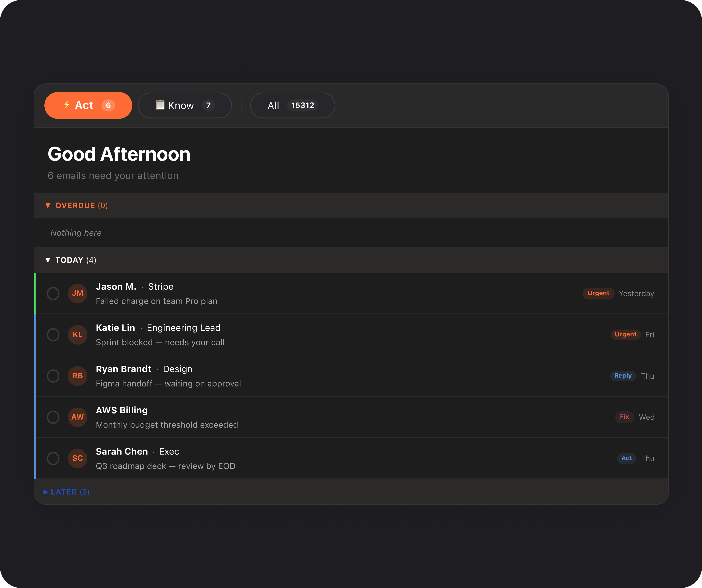
Task: Open Sarah Chen's SC avatar
Action: [77, 459]
